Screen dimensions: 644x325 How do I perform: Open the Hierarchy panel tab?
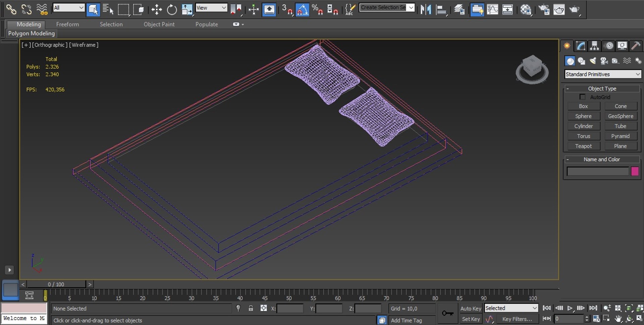[x=594, y=46]
